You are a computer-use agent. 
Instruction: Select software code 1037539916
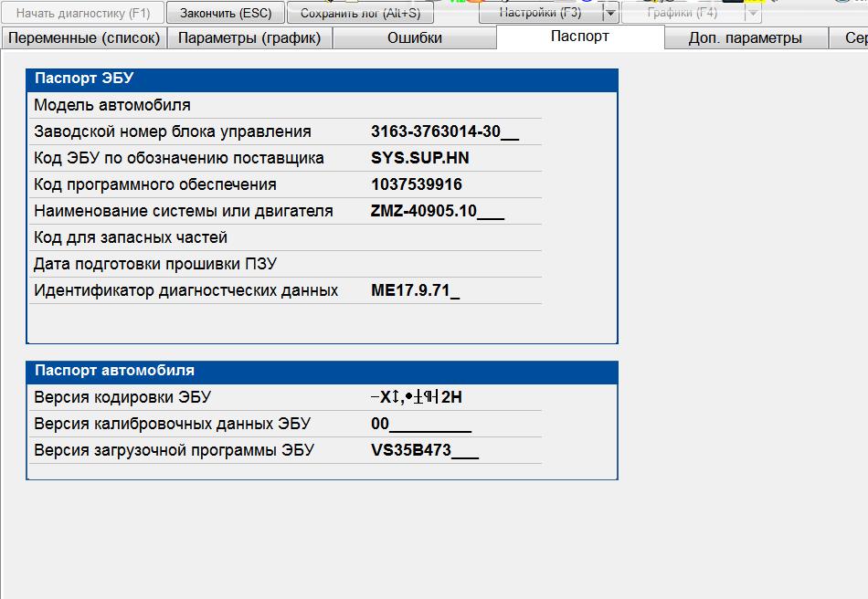[417, 184]
